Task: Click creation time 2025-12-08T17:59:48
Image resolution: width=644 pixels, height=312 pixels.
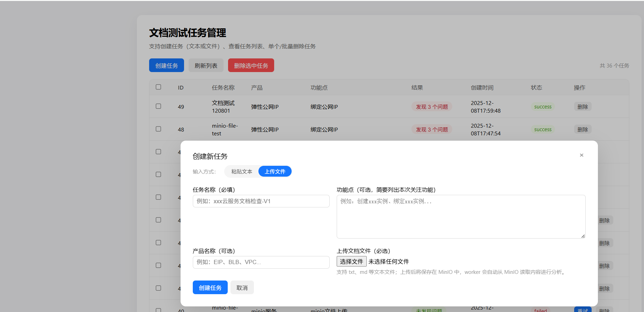Action: [486, 107]
